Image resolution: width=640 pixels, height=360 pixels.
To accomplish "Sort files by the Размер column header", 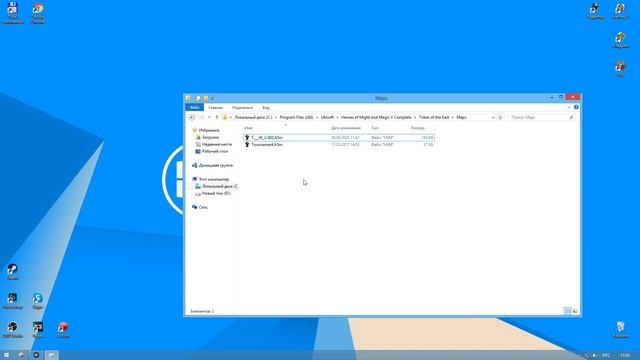I will [x=418, y=128].
